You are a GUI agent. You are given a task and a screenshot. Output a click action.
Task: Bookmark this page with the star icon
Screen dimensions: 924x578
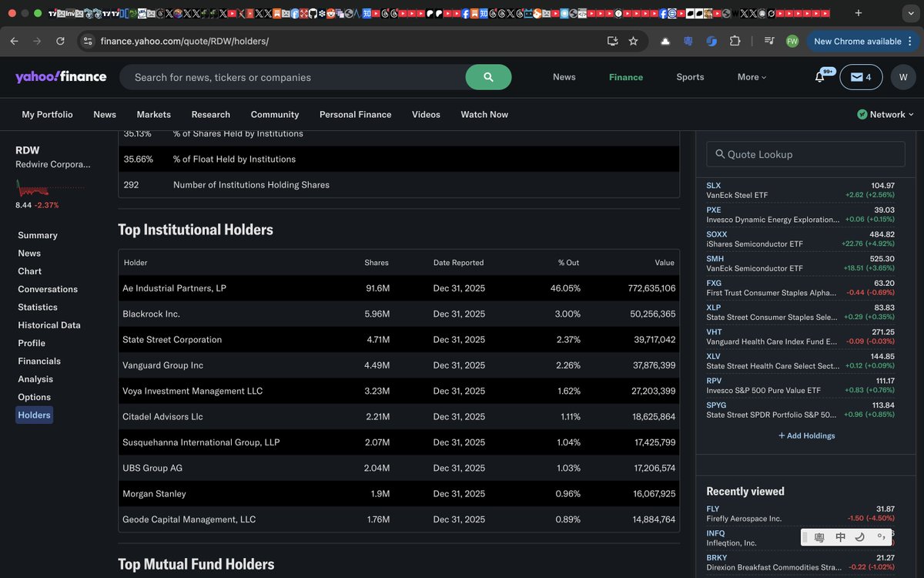click(633, 41)
